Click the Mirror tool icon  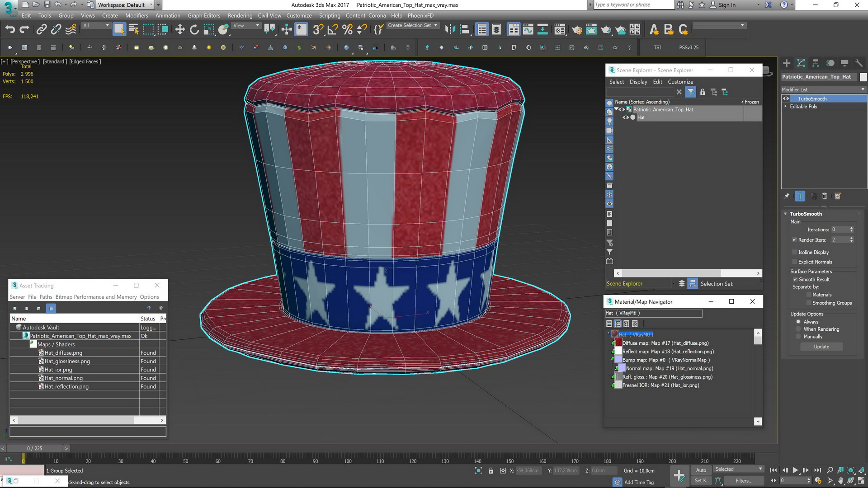coord(449,30)
